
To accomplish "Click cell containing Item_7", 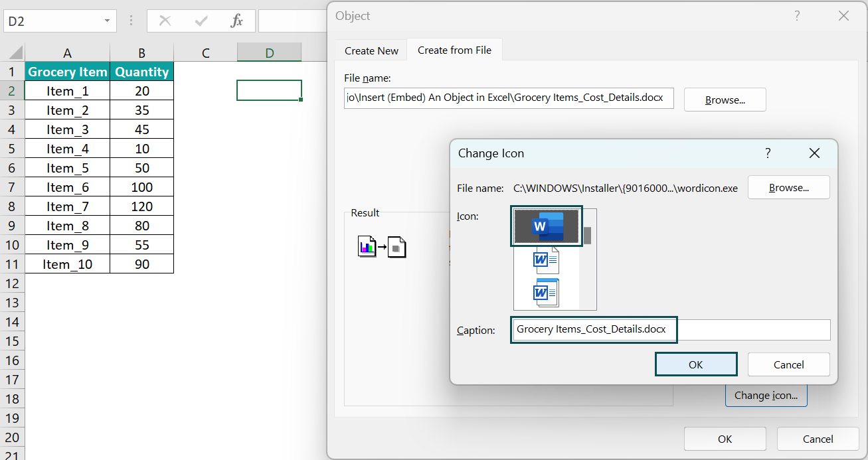I will click(x=67, y=206).
